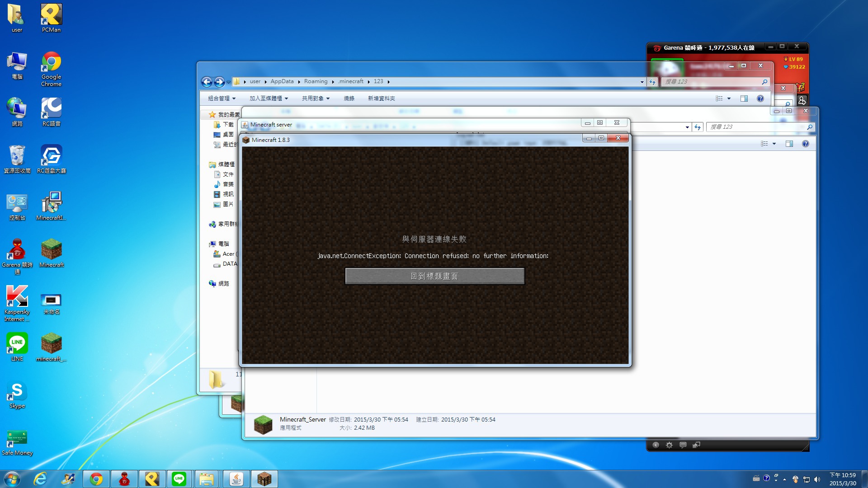The height and width of the screenshot is (488, 868).
Task: Select 文件 Documents in the navigation tree
Action: point(228,174)
